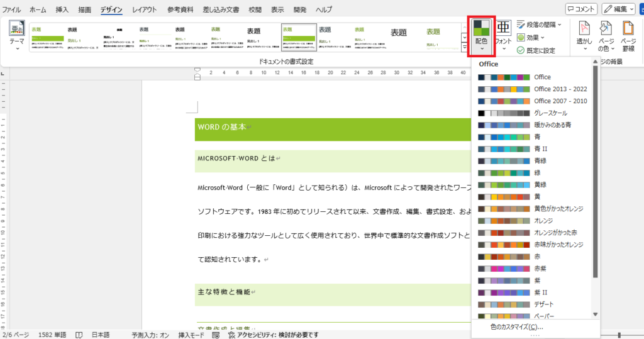Click the macro recording icon in status bar

click(216, 335)
